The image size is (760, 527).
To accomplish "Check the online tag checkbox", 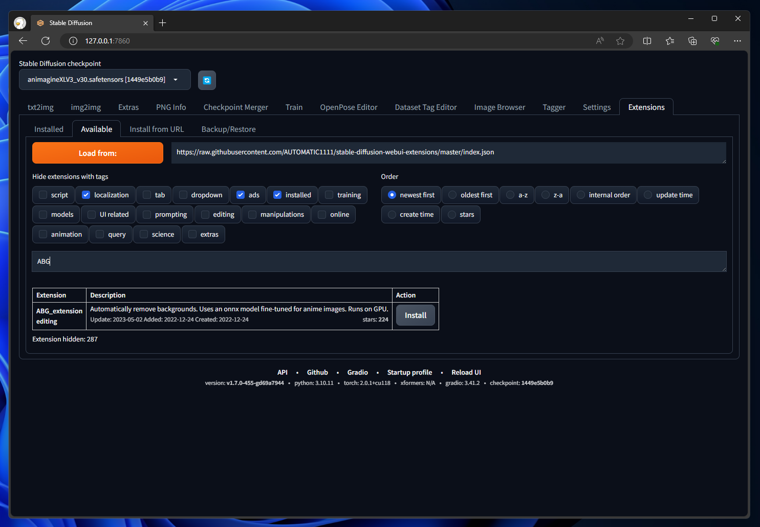I will (322, 214).
